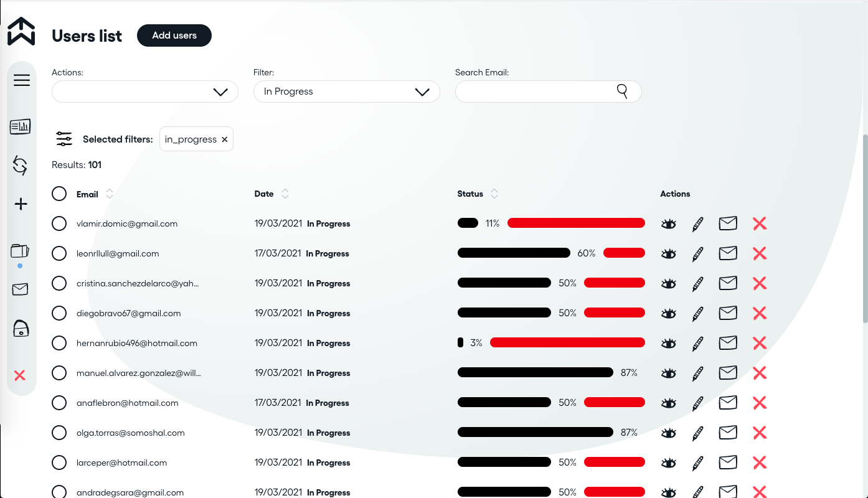Open the folders icon in sidebar

[20, 251]
